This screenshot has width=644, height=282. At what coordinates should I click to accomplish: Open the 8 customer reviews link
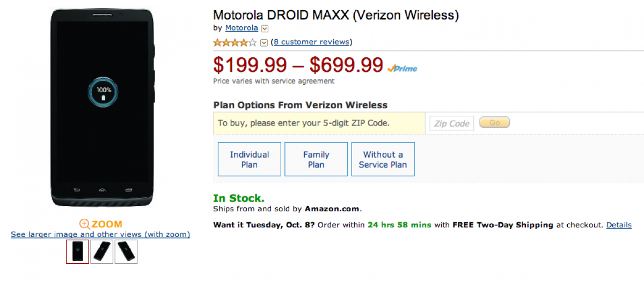[x=312, y=42]
